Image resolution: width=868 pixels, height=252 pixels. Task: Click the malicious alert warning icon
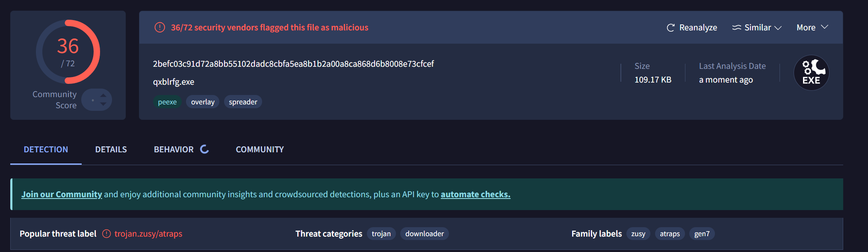[159, 28]
